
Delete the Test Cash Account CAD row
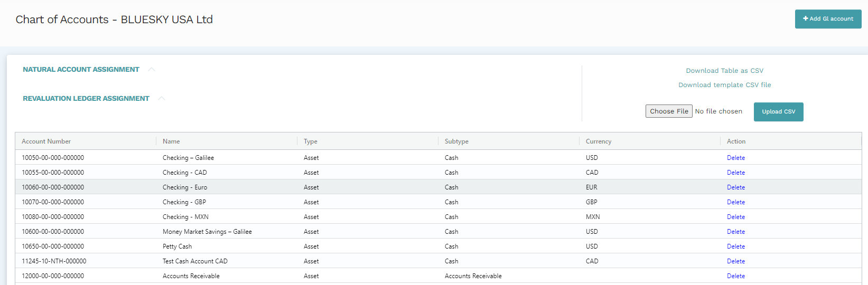735,261
